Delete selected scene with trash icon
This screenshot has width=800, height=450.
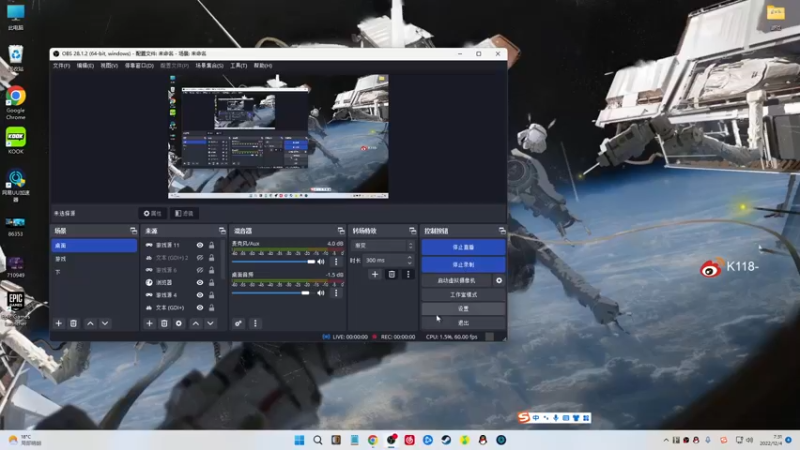(x=73, y=323)
